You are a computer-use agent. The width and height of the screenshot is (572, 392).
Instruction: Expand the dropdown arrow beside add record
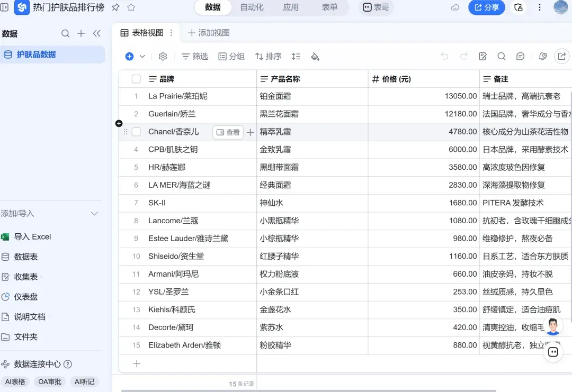(x=142, y=57)
